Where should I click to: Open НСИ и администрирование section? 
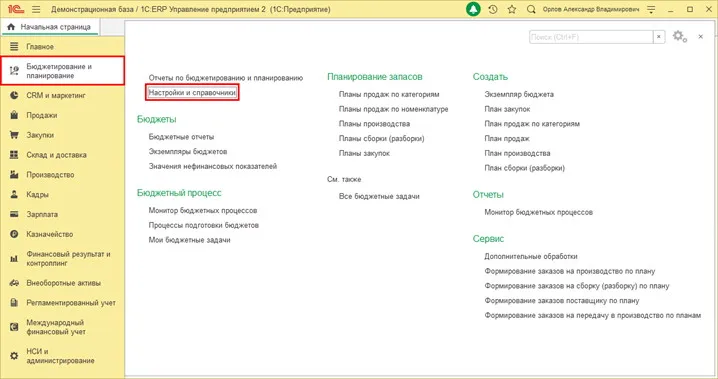(x=62, y=356)
